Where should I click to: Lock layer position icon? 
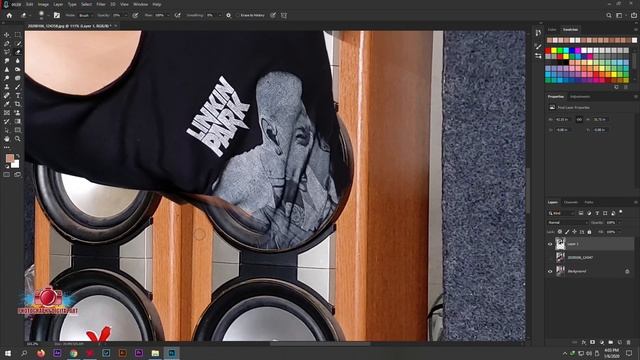(574, 232)
